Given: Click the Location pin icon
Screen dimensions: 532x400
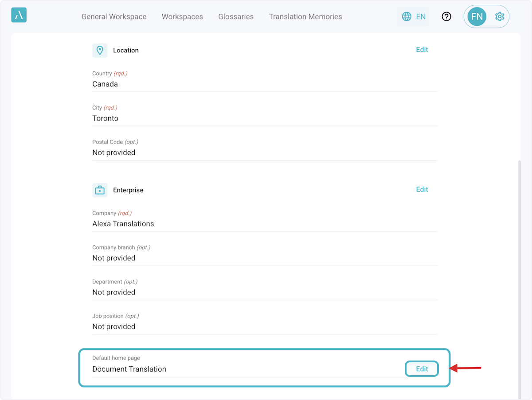Looking at the screenshot, I should click(100, 50).
